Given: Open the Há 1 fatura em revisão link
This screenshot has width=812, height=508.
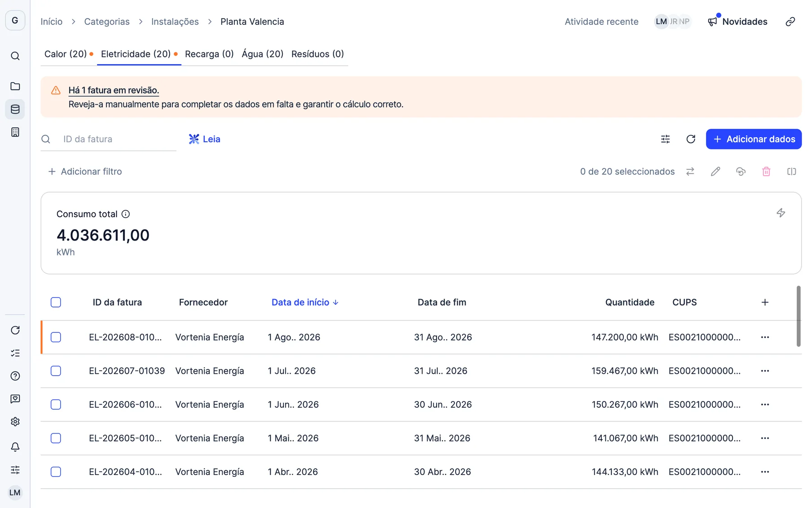Looking at the screenshot, I should click(x=114, y=90).
